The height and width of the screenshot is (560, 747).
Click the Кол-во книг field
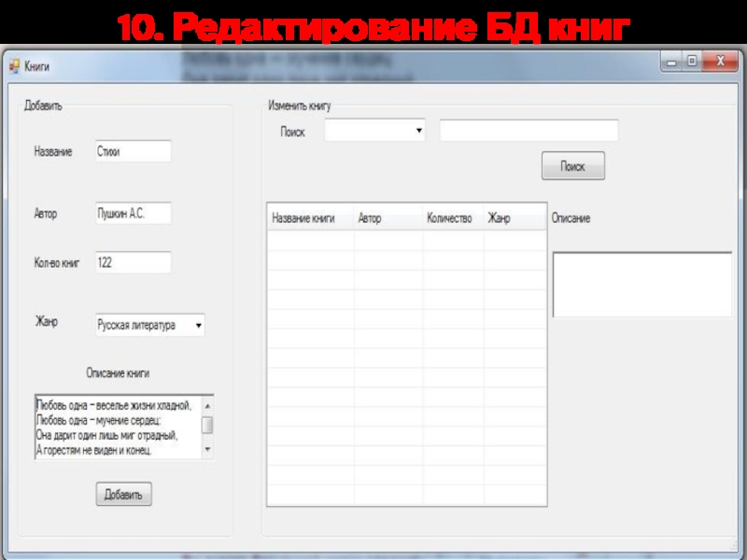point(133,263)
